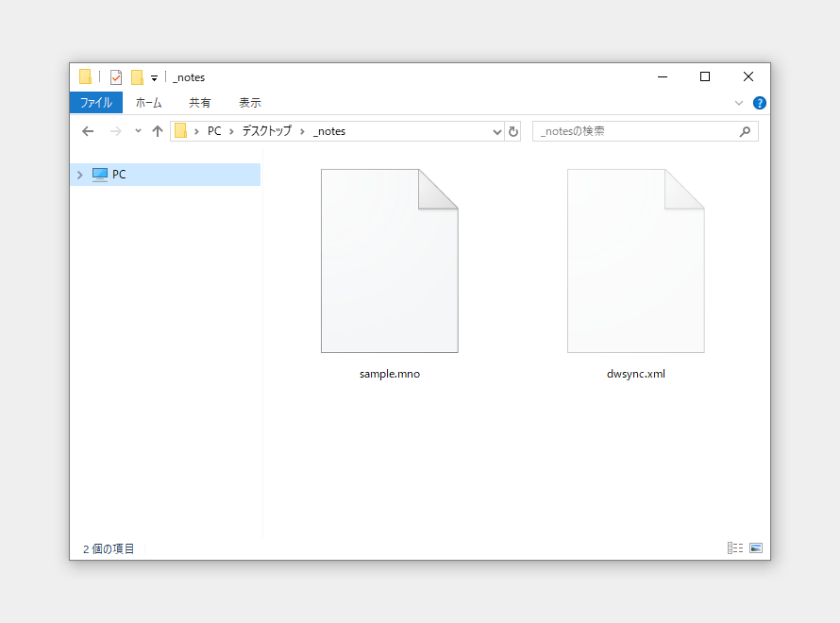Viewport: 840px width, 623px height.
Task: Open the recent locations dropdown beside navigation arrows
Action: pos(138,131)
